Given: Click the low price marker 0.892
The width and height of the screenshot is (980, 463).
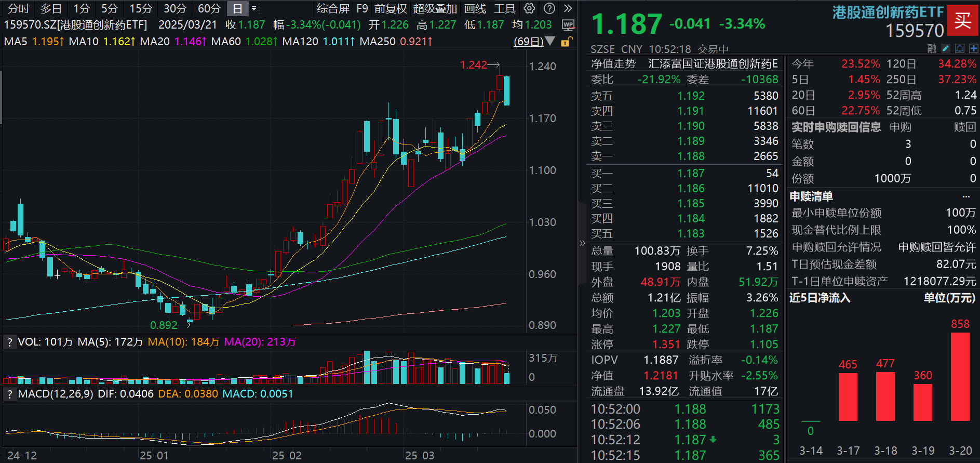Looking at the screenshot, I should (164, 325).
